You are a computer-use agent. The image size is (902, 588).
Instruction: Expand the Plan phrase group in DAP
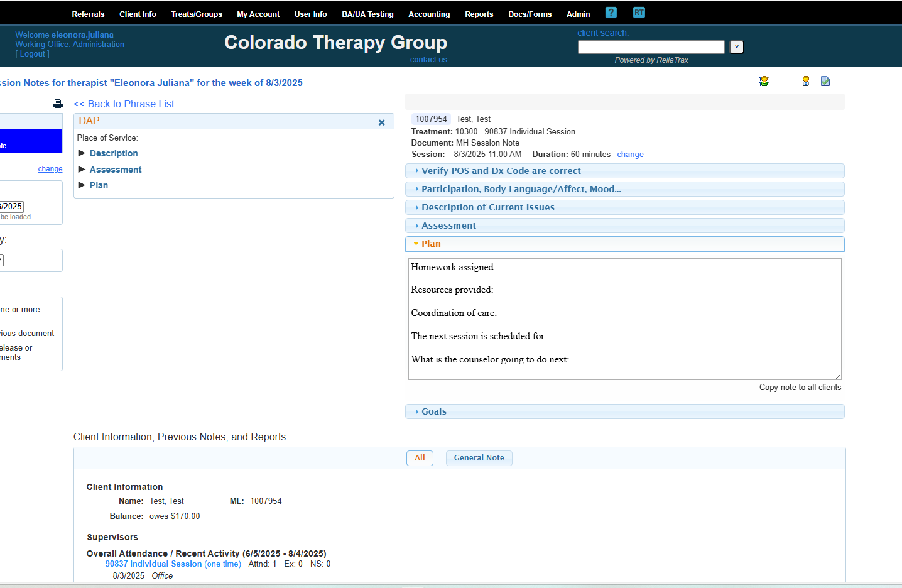tap(99, 185)
